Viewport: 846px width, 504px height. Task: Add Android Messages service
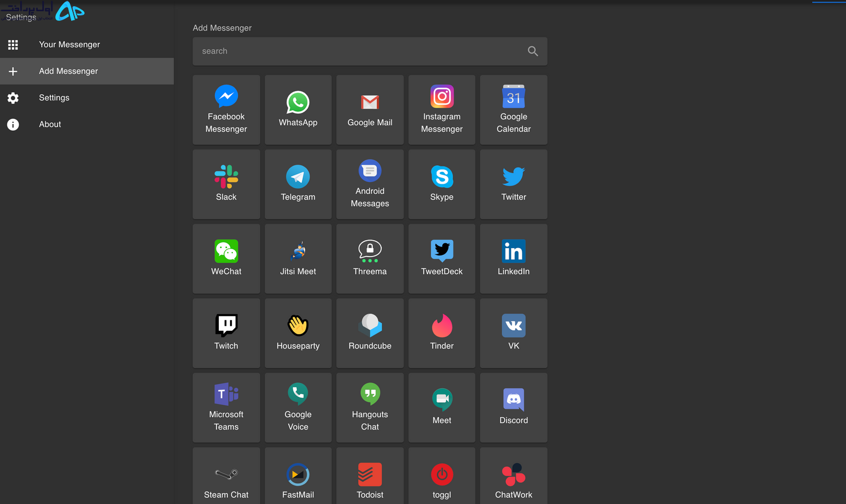point(370,184)
